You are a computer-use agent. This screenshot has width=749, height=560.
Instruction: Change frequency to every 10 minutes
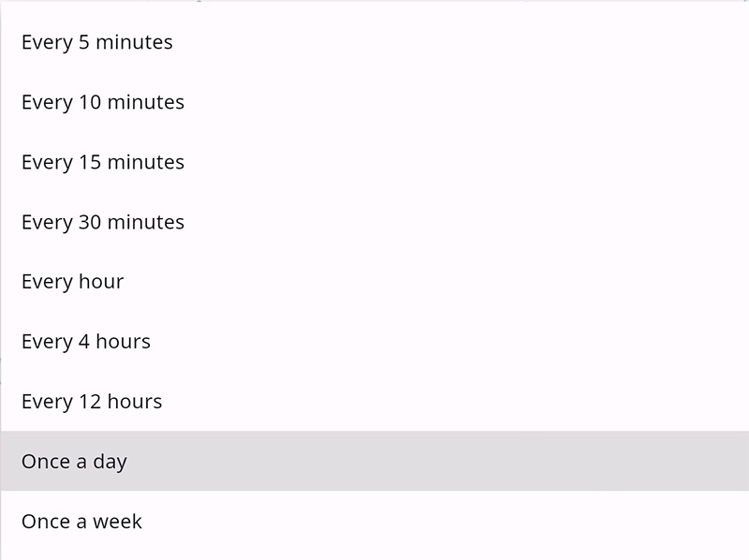click(103, 102)
